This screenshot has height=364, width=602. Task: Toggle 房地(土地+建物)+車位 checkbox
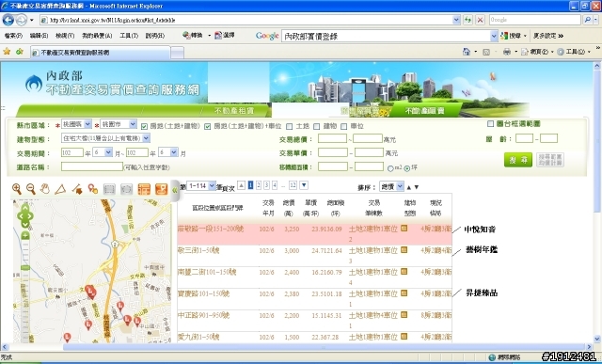pyautogui.click(x=207, y=126)
